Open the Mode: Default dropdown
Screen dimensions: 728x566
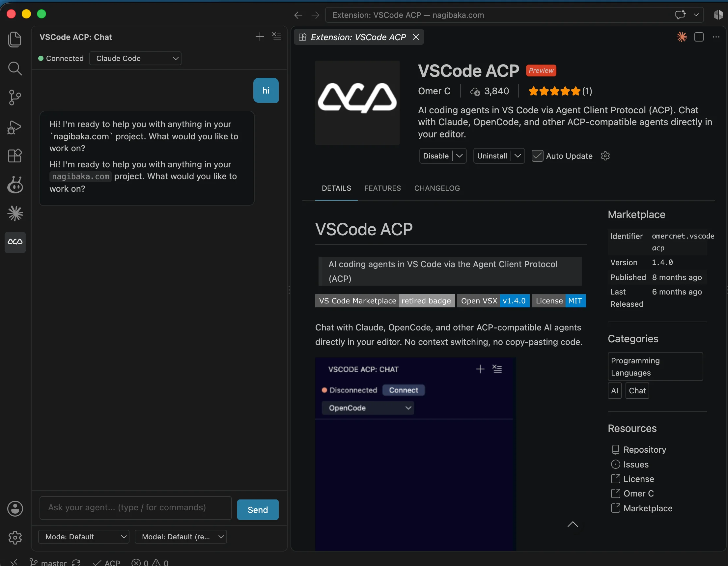coord(84,537)
